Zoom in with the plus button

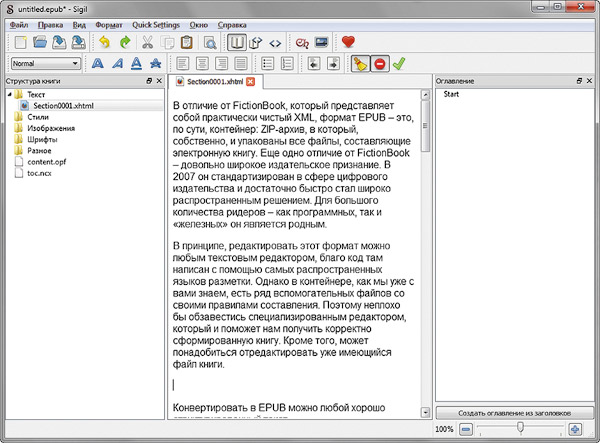pyautogui.click(x=575, y=429)
